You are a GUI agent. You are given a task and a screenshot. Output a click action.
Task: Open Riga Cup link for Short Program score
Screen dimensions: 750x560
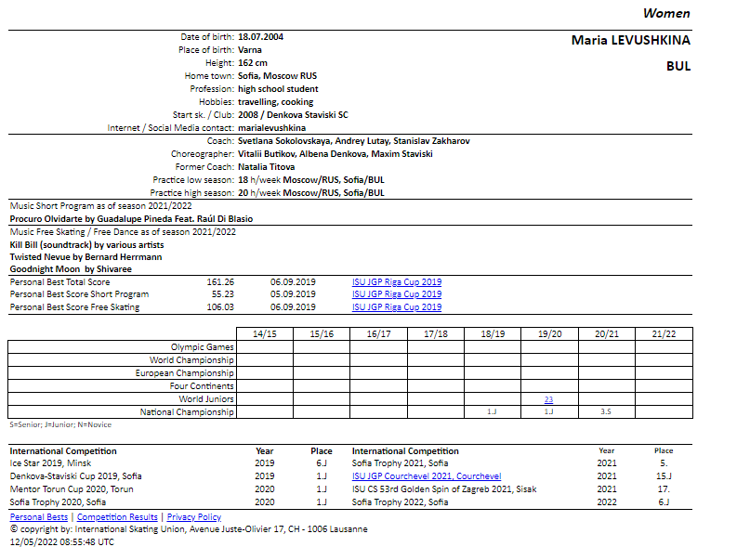pos(396,294)
